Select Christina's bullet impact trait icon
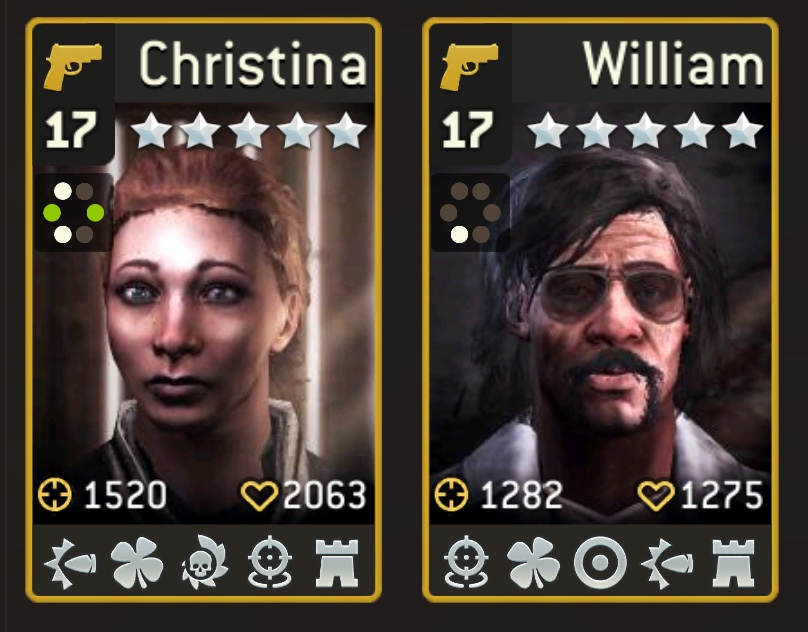Image resolution: width=808 pixels, height=632 pixels. (x=71, y=563)
